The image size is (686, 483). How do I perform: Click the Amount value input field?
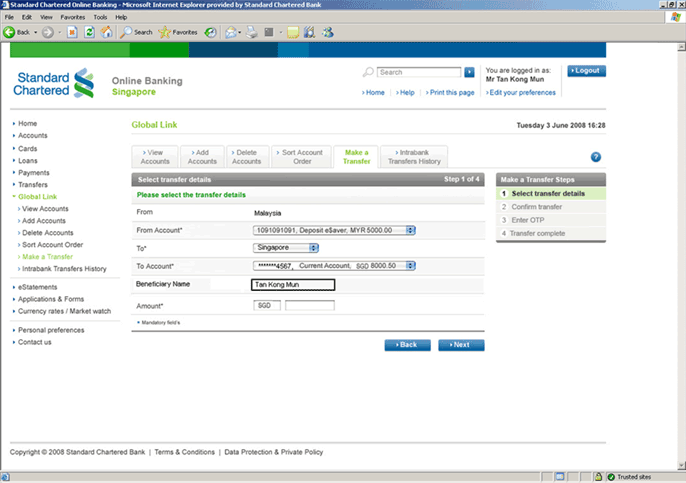click(x=310, y=305)
